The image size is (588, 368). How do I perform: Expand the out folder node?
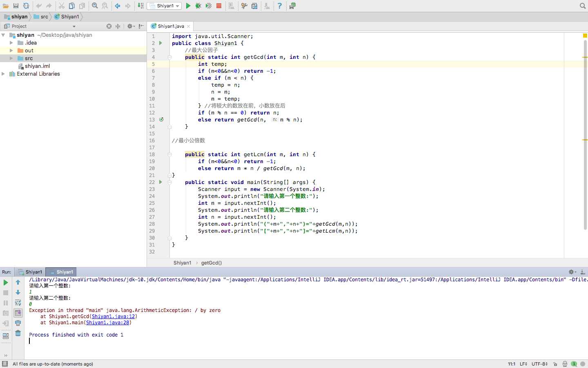tap(11, 51)
